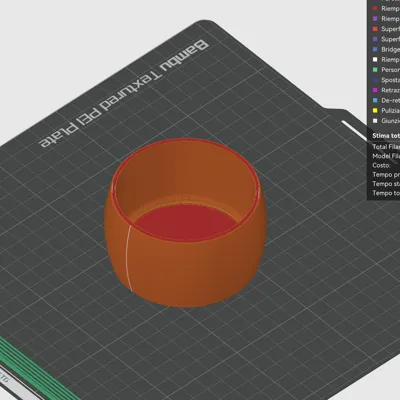400x400 pixels.
Task: Click the 'Model Fila' filament row
Action: [x=386, y=156]
